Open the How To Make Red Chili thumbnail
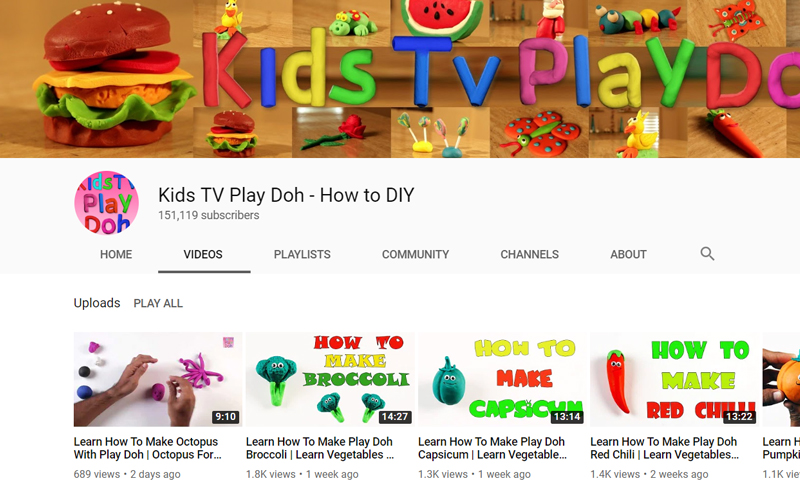The height and width of the screenshot is (500, 800). click(x=674, y=379)
